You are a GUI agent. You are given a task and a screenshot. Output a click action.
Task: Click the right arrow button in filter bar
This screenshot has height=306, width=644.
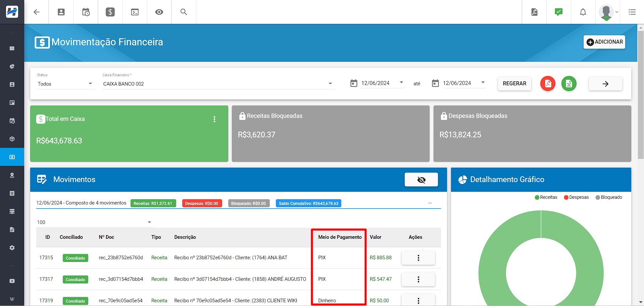(x=605, y=84)
